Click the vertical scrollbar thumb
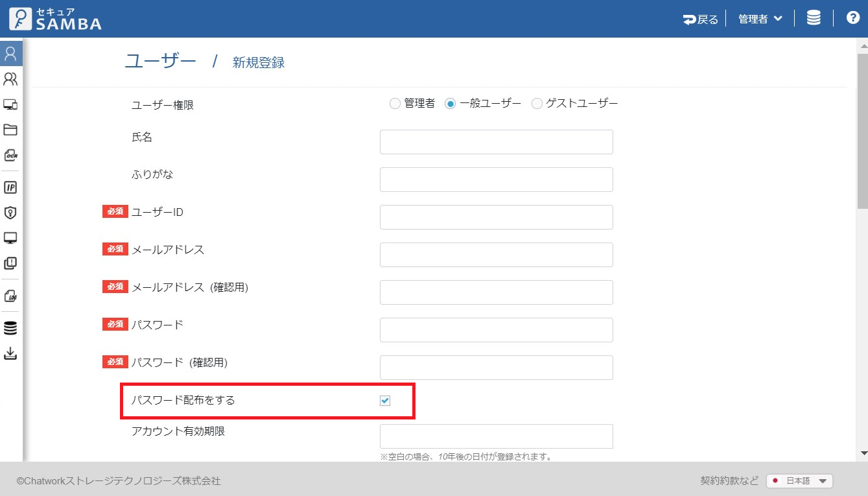Screen dimensions: 868x496 863,130
